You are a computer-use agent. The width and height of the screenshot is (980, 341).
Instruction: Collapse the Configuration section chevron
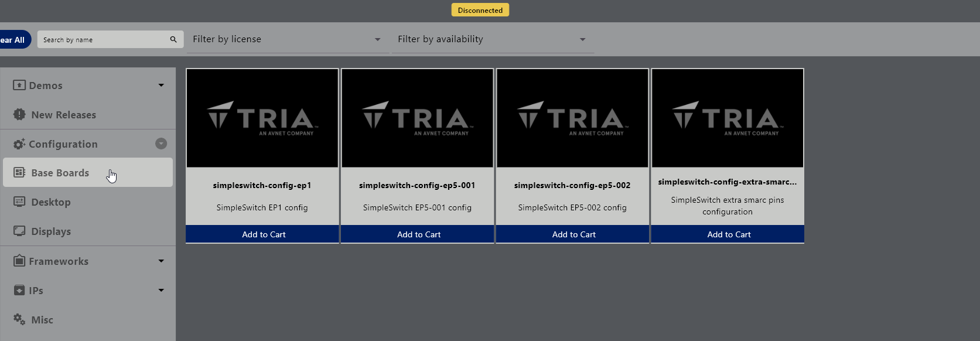tap(161, 144)
